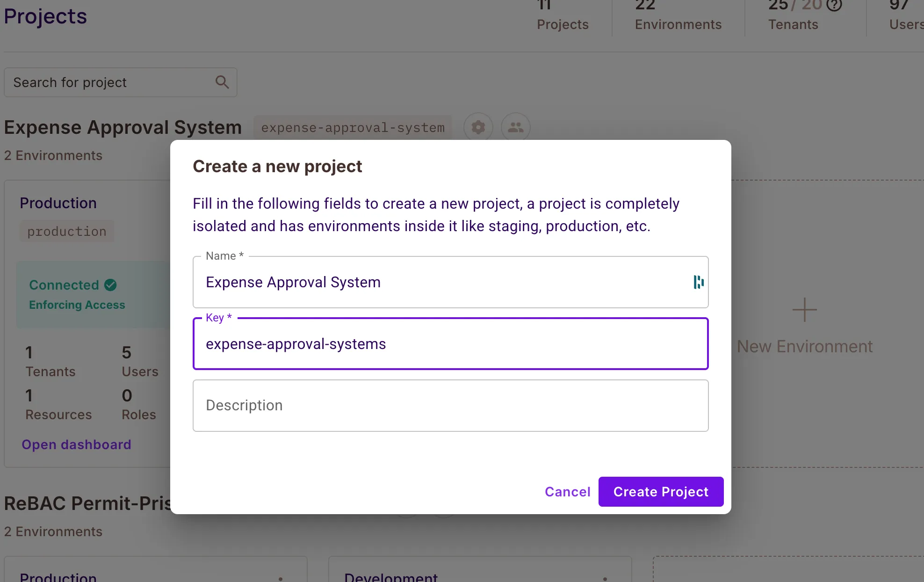This screenshot has width=924, height=582.
Task: Click the production key badge
Action: click(x=67, y=232)
